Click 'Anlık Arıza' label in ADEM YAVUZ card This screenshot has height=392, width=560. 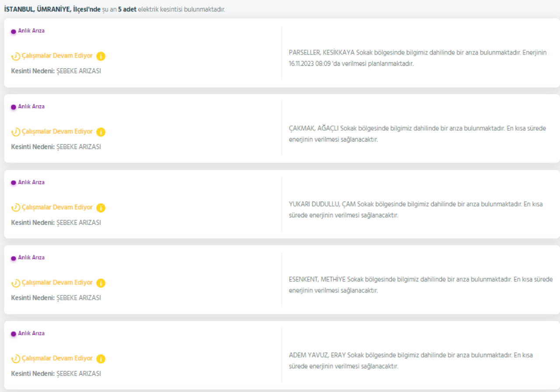pos(31,333)
